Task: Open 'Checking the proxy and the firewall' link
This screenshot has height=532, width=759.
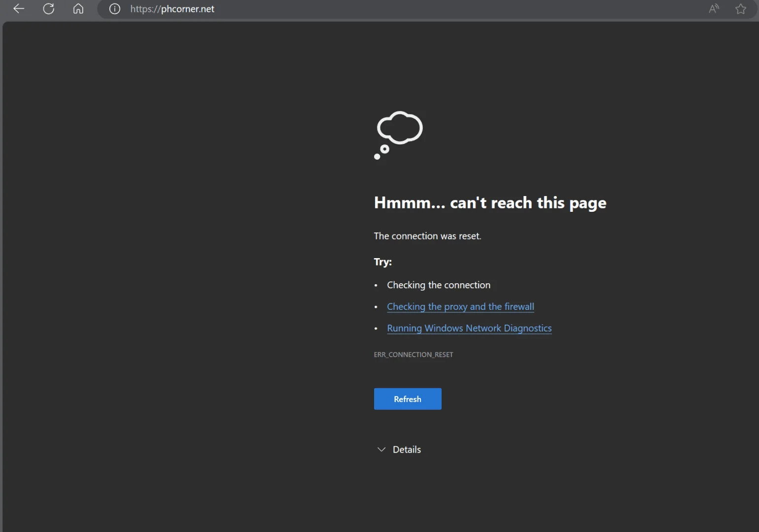Action: coord(460,306)
